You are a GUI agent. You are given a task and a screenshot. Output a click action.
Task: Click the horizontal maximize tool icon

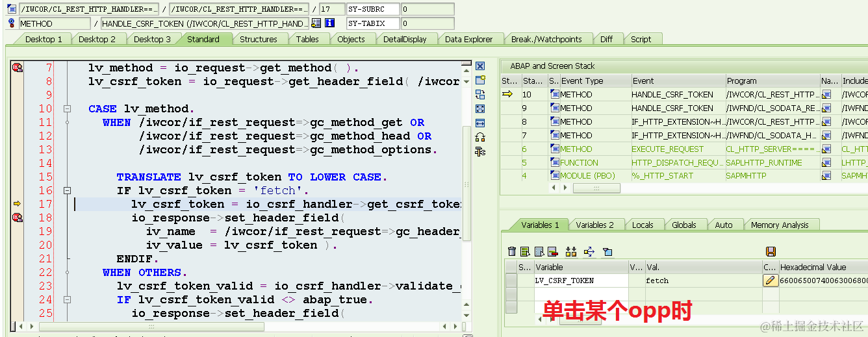480,123
